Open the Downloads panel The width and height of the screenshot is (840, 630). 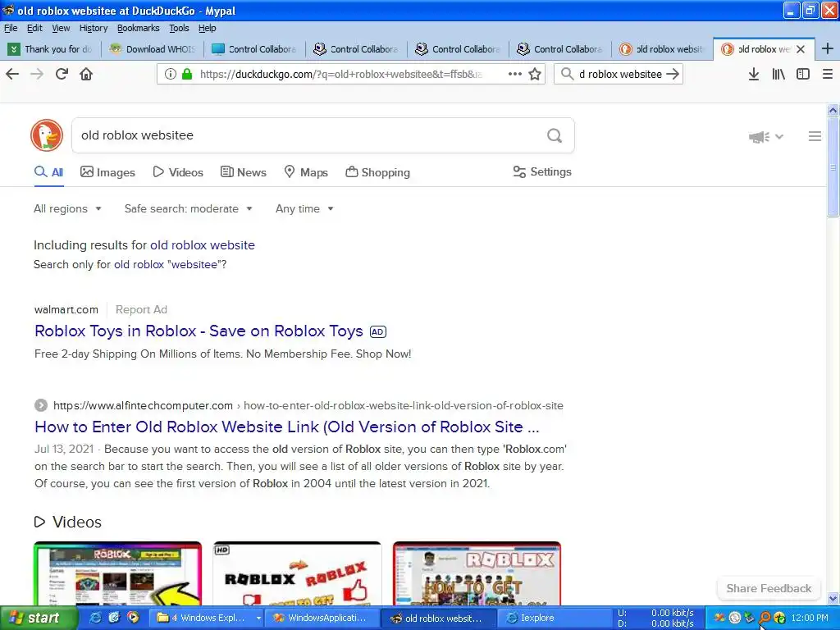(754, 74)
